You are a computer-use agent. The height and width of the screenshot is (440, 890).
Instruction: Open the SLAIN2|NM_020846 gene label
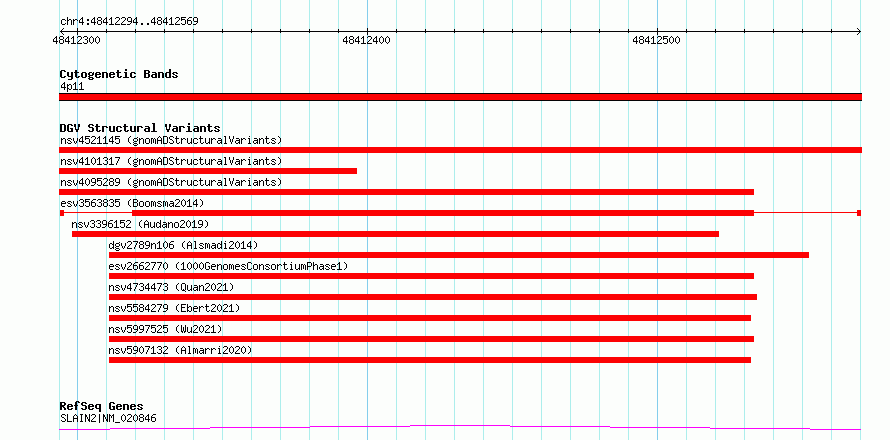pos(108,419)
